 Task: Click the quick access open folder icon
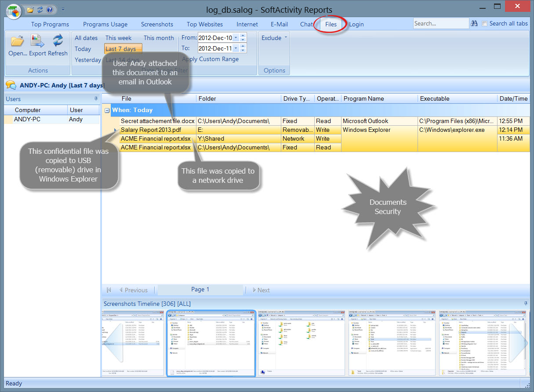tap(31, 9)
